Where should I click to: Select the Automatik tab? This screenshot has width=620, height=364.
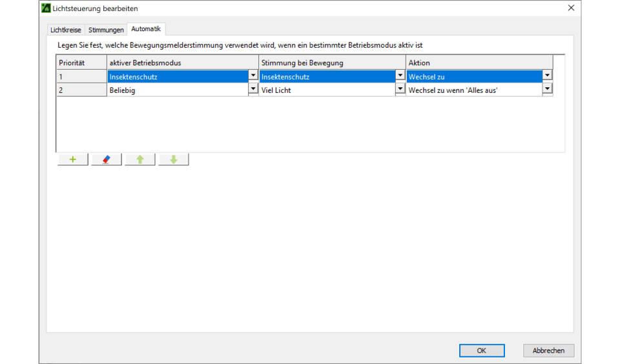tap(146, 29)
